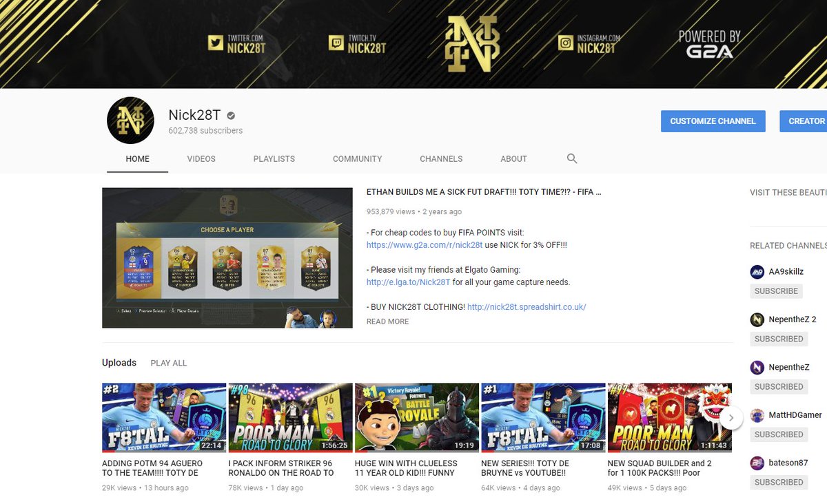
Task: Click NepentheZ 2 channel name
Action: pyautogui.click(x=793, y=319)
